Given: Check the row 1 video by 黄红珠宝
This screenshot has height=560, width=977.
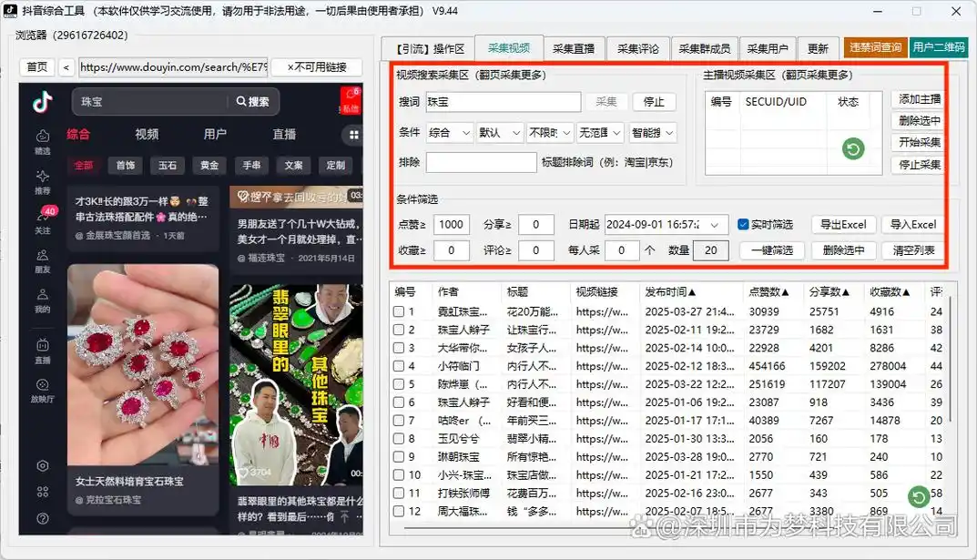Looking at the screenshot, I should point(398,311).
